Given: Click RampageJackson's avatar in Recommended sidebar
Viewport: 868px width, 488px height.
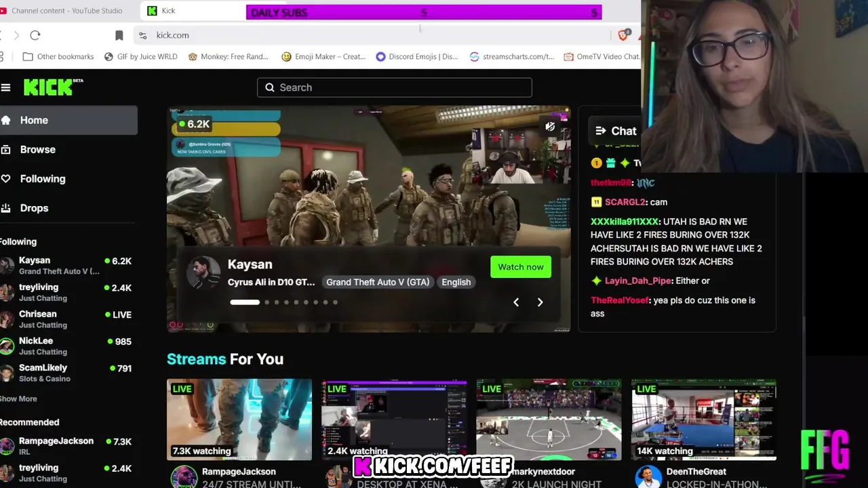Looking at the screenshot, I should [7, 446].
